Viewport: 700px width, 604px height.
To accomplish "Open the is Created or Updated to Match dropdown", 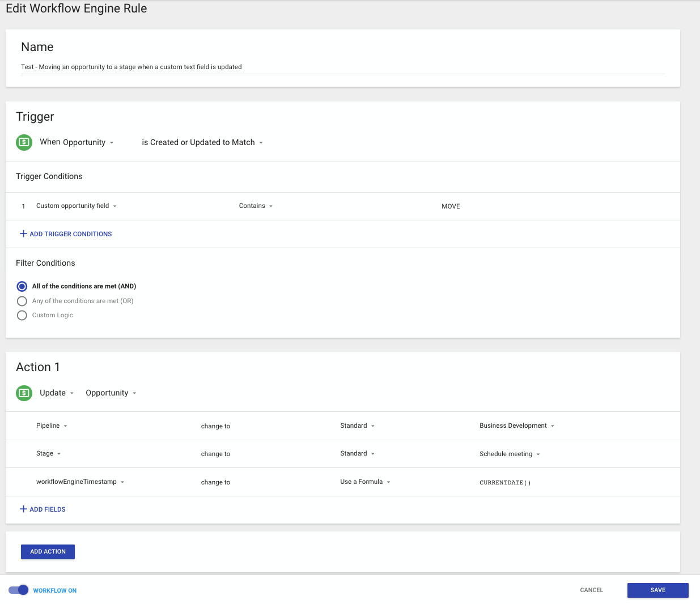I will [x=202, y=142].
